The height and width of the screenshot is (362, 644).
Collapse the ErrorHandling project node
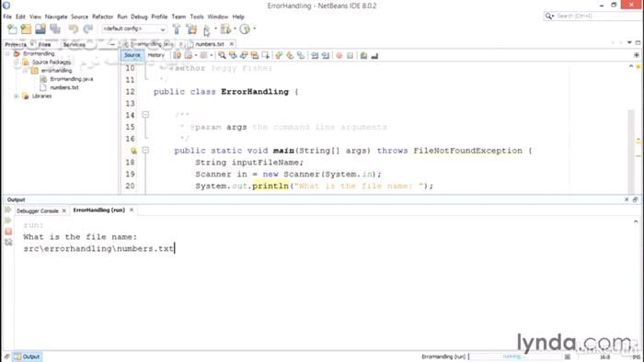(7, 53)
